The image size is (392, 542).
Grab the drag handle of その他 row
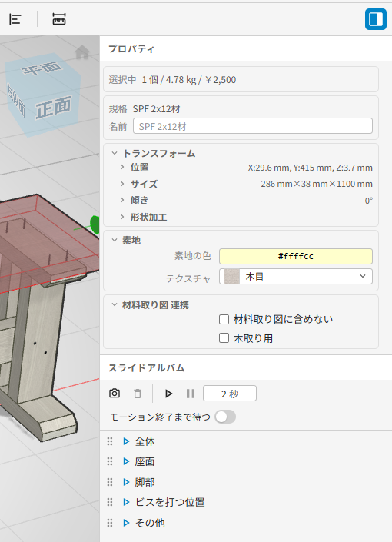(x=110, y=523)
